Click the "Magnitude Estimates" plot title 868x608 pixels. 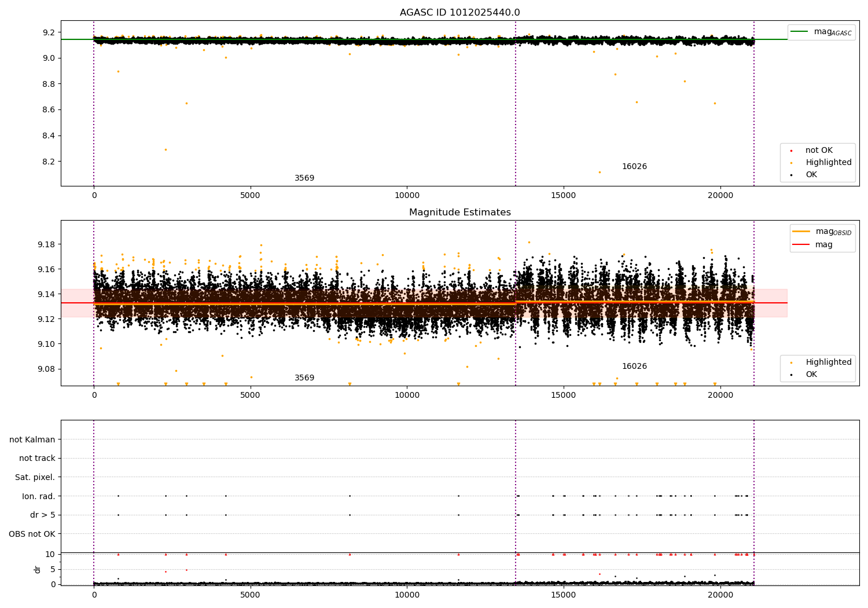point(460,213)
